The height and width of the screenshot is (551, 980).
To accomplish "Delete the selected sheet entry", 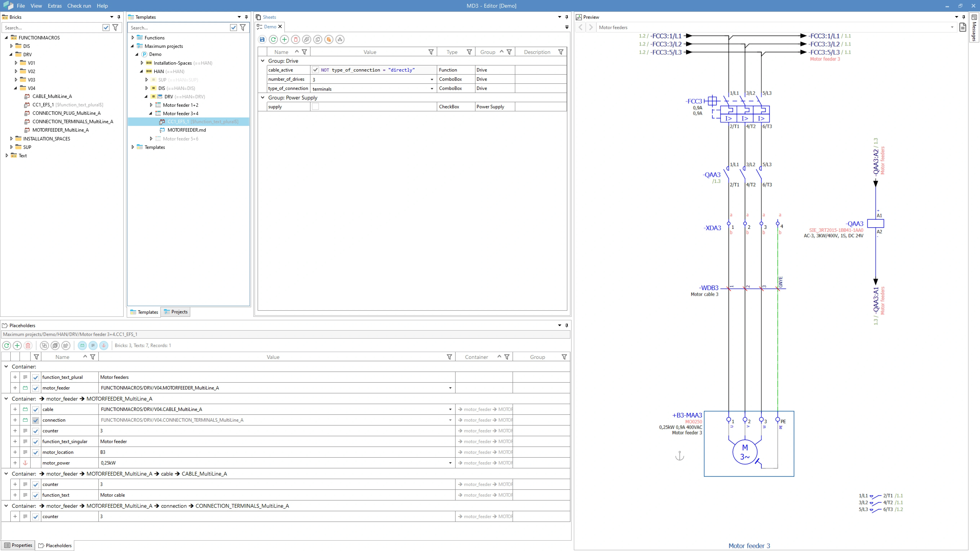I will coord(296,39).
